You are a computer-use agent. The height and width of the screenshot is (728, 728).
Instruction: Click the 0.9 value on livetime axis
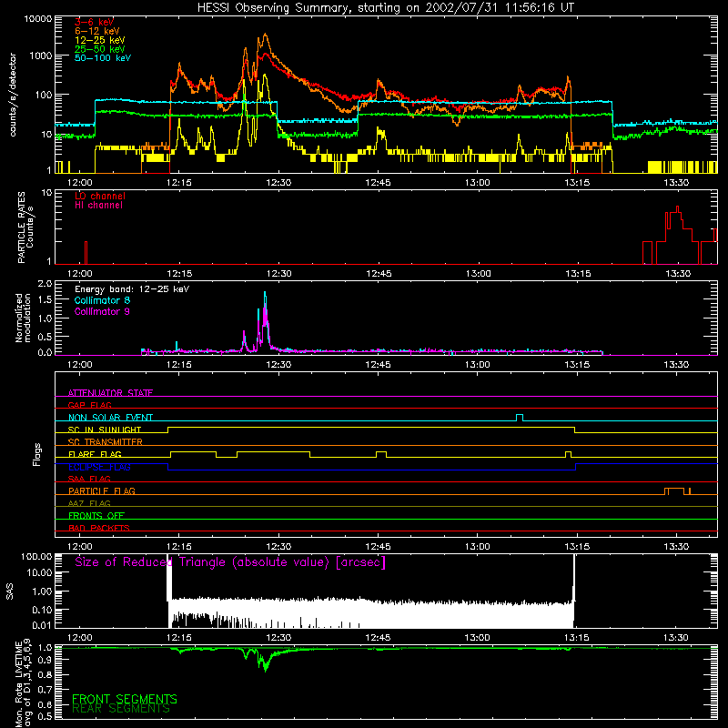pos(45,660)
